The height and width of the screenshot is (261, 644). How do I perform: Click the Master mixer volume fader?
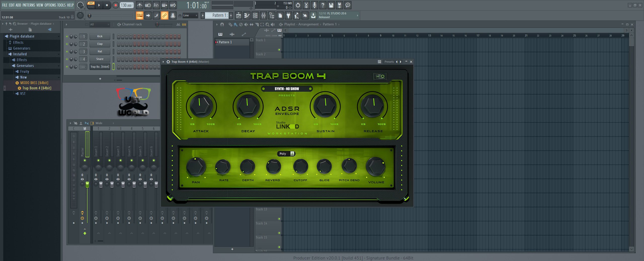click(x=87, y=184)
